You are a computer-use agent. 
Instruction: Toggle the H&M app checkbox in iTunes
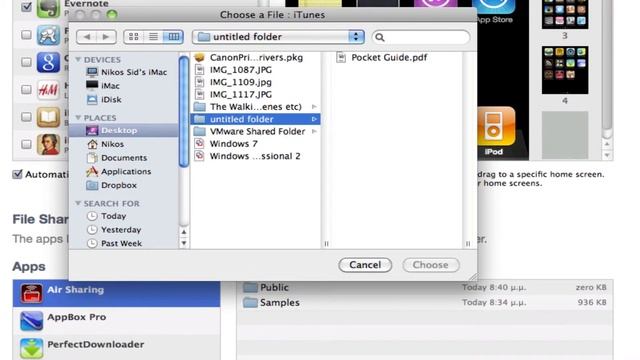27,89
